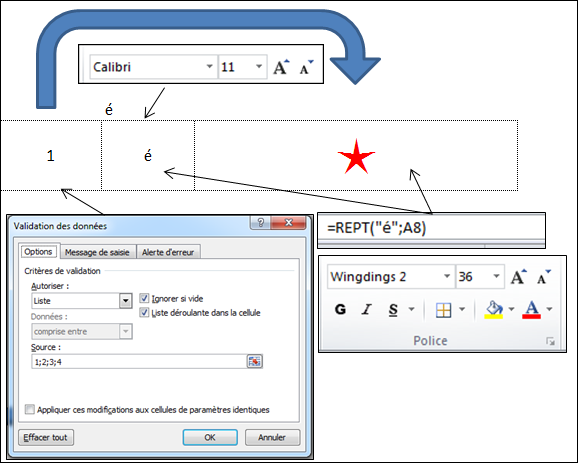The height and width of the screenshot is (463, 578).
Task: Click the bold G icon
Action: 340,309
